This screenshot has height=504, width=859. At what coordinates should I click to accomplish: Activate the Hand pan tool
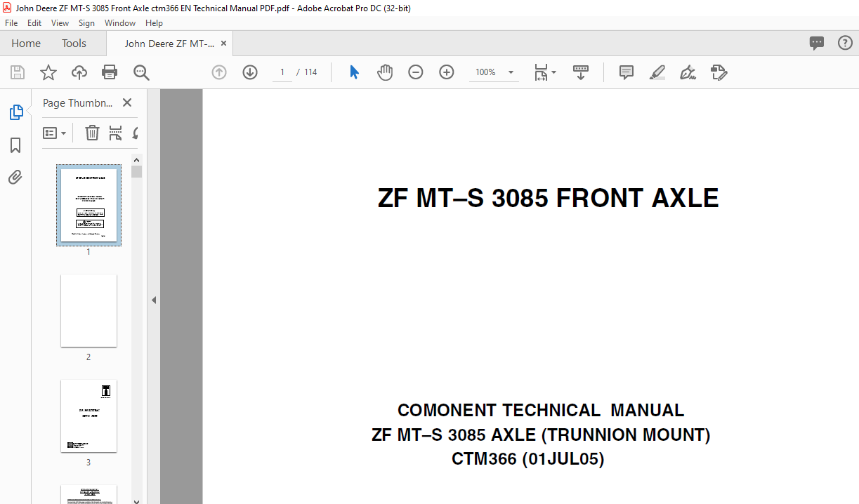point(385,72)
